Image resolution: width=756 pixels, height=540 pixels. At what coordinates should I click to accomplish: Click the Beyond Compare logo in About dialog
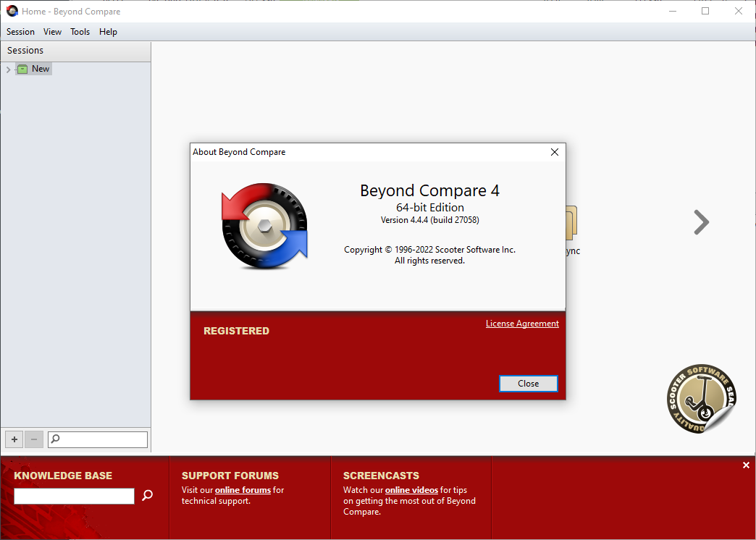click(x=264, y=226)
